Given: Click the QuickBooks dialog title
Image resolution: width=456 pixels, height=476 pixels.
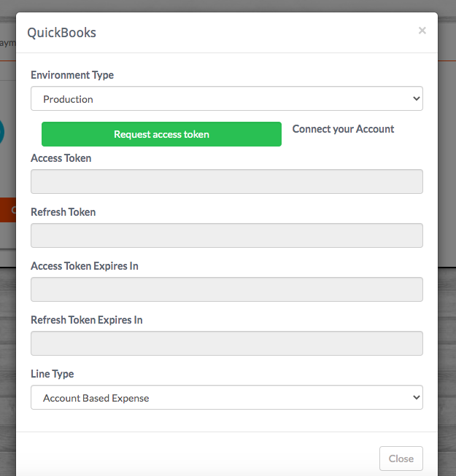Looking at the screenshot, I should point(62,33).
